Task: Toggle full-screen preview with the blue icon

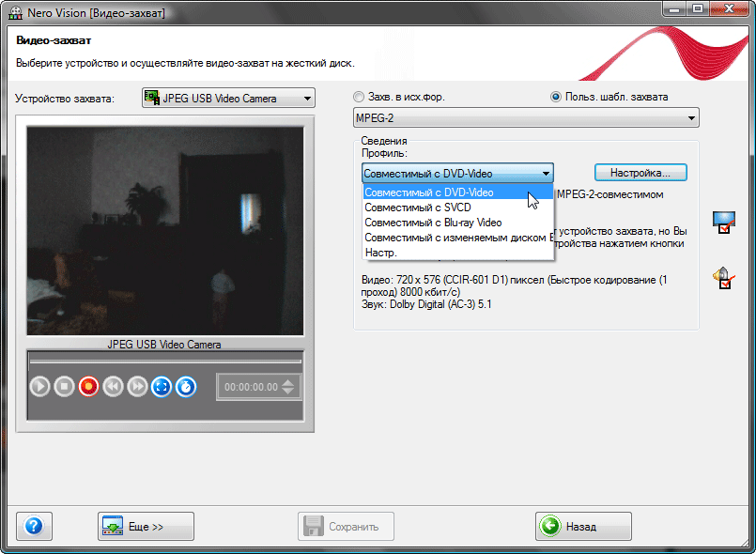Action: click(x=162, y=387)
